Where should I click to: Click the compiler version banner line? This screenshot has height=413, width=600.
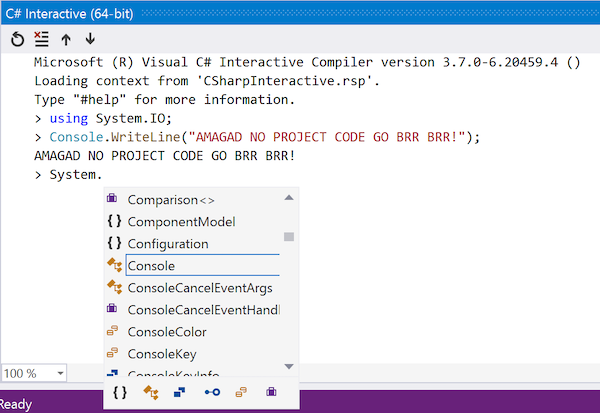[307, 62]
